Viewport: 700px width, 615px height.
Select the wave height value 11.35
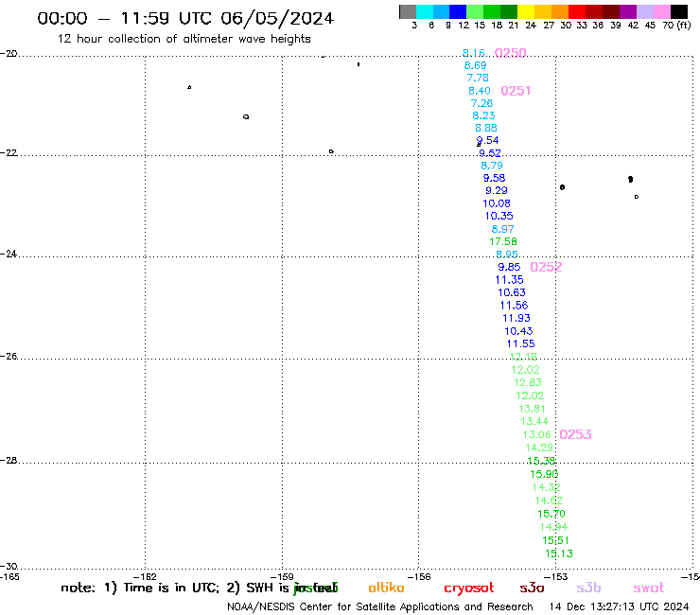[x=509, y=280]
